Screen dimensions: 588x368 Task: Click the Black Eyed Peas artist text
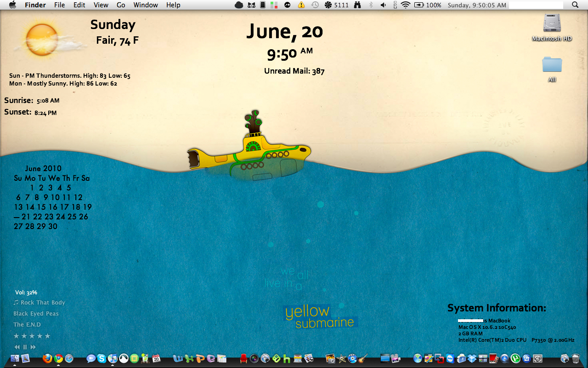click(36, 314)
